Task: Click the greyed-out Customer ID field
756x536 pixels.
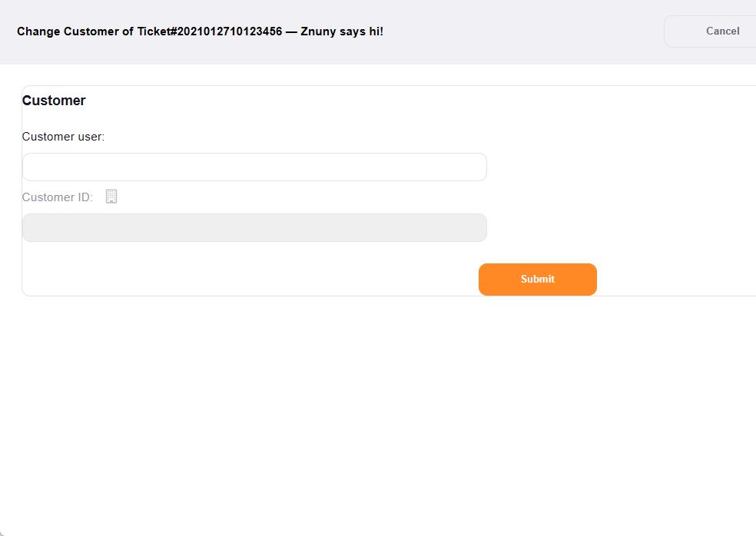Action: coord(254,227)
